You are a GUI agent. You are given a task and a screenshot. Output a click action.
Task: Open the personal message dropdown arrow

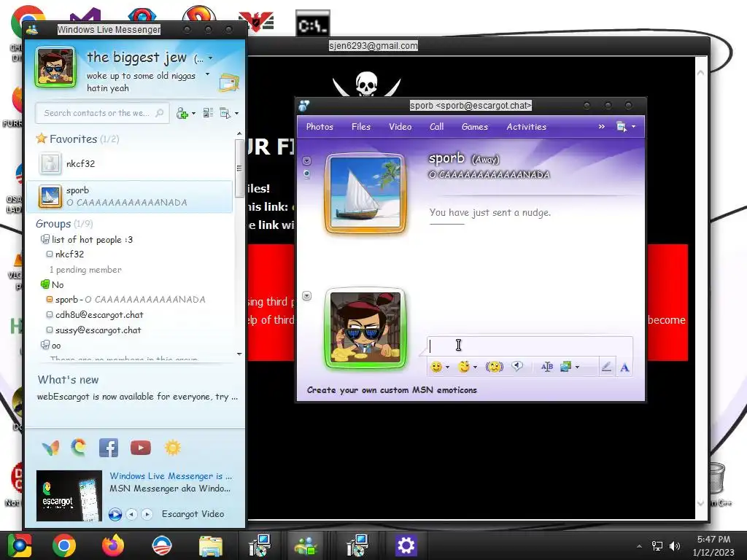207,74
